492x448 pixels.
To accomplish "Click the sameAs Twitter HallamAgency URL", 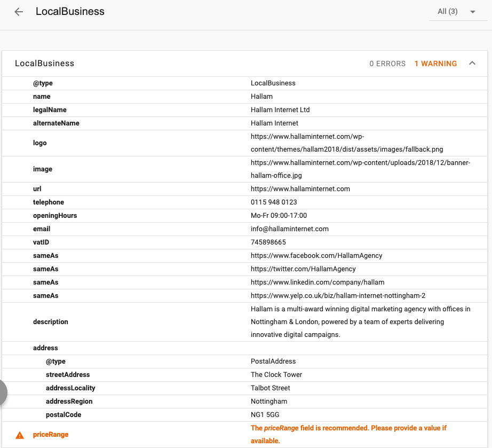I will pos(303,269).
